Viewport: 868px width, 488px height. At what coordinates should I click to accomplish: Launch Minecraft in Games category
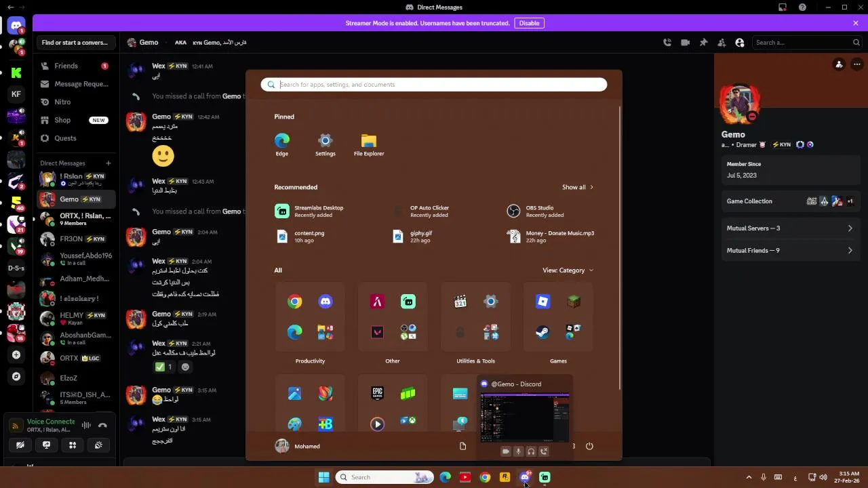574,302
